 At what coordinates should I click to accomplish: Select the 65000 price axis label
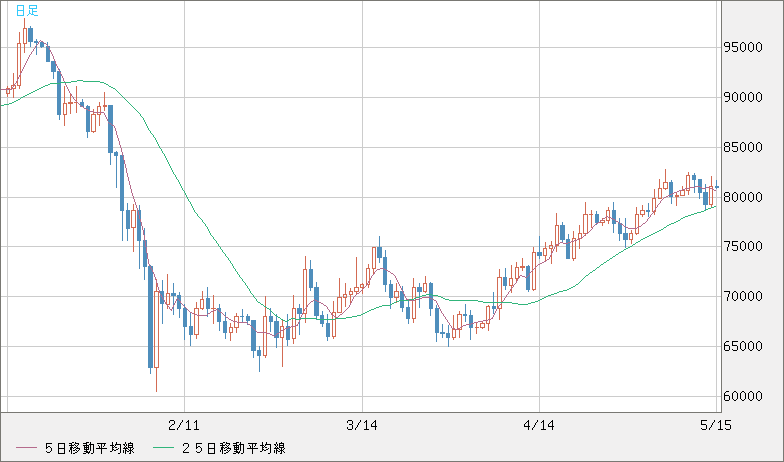click(744, 346)
